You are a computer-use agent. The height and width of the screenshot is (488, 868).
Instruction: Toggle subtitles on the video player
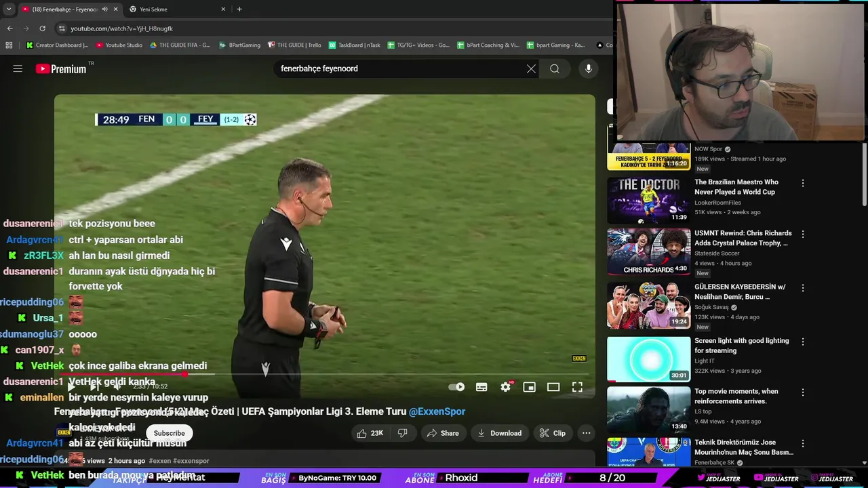tap(481, 387)
